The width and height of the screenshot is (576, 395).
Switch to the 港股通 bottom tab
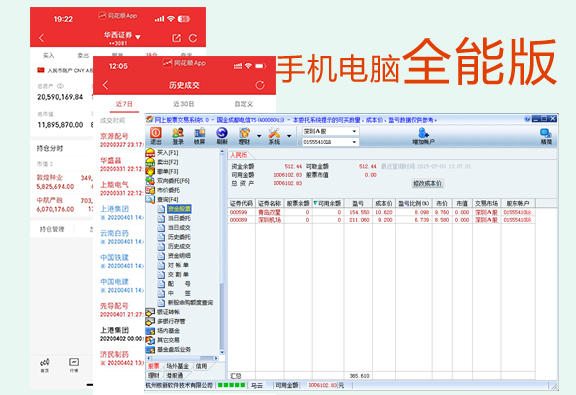click(x=174, y=376)
